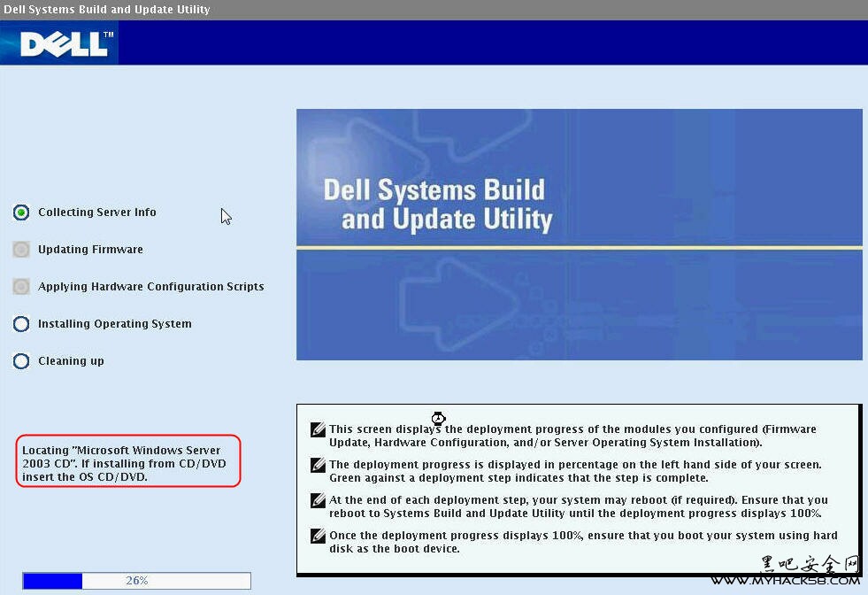Viewport: 868px width, 595px height.
Task: Click the note icon beside 'Once the deployment progress'
Action: point(319,536)
